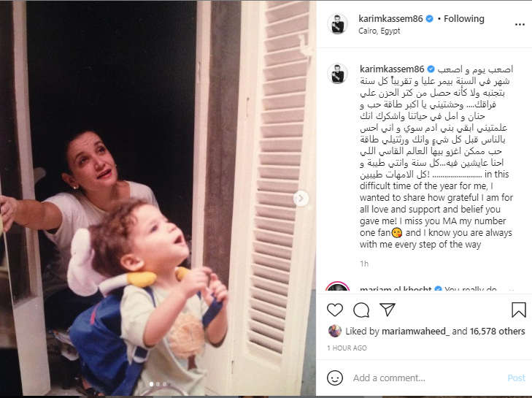Viewport: 532px width, 398px height.
Task: Go to next photo with arrow
Action: tap(301, 199)
